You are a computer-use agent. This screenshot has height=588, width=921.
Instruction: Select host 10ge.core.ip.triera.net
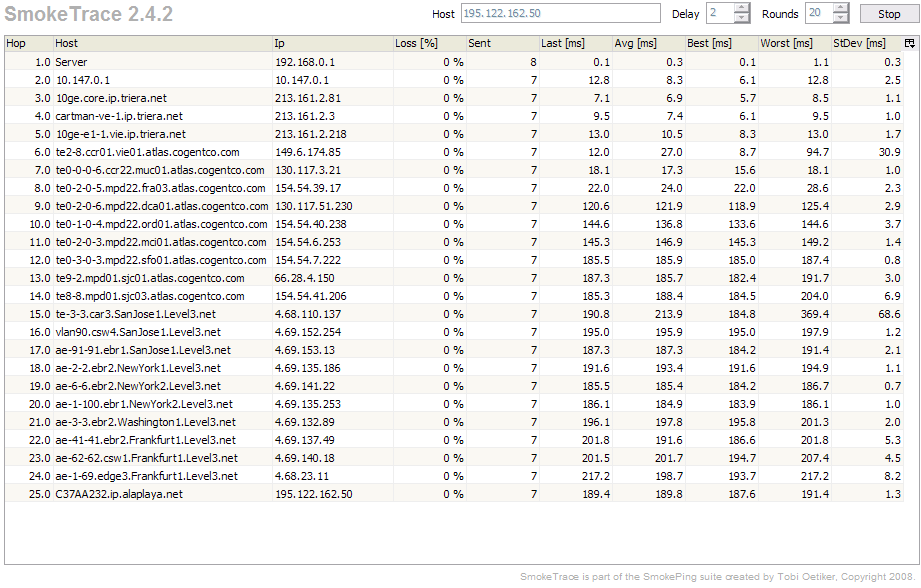[x=111, y=98]
